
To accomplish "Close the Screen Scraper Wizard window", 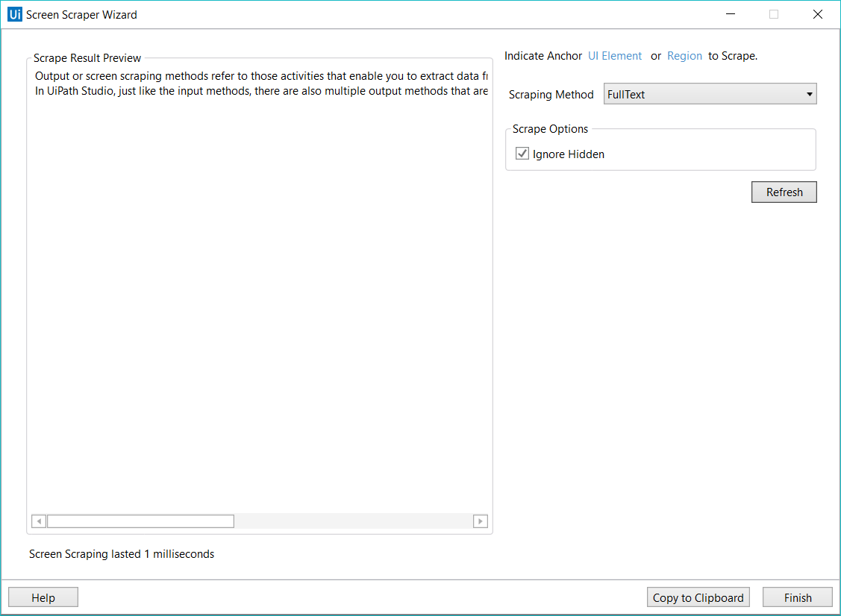I will point(817,14).
